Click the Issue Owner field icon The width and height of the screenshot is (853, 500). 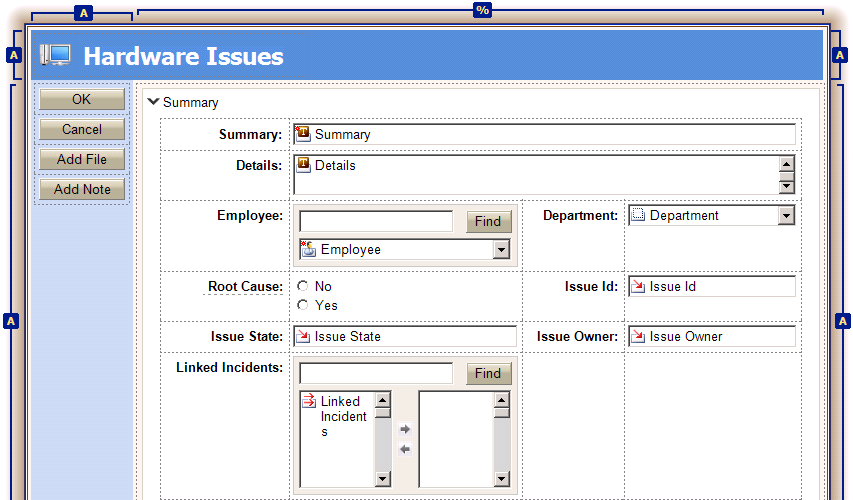(x=638, y=337)
